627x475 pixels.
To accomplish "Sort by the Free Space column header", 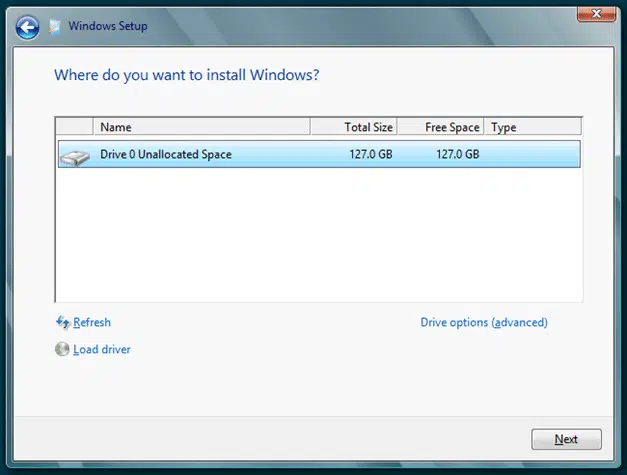I will [x=441, y=127].
